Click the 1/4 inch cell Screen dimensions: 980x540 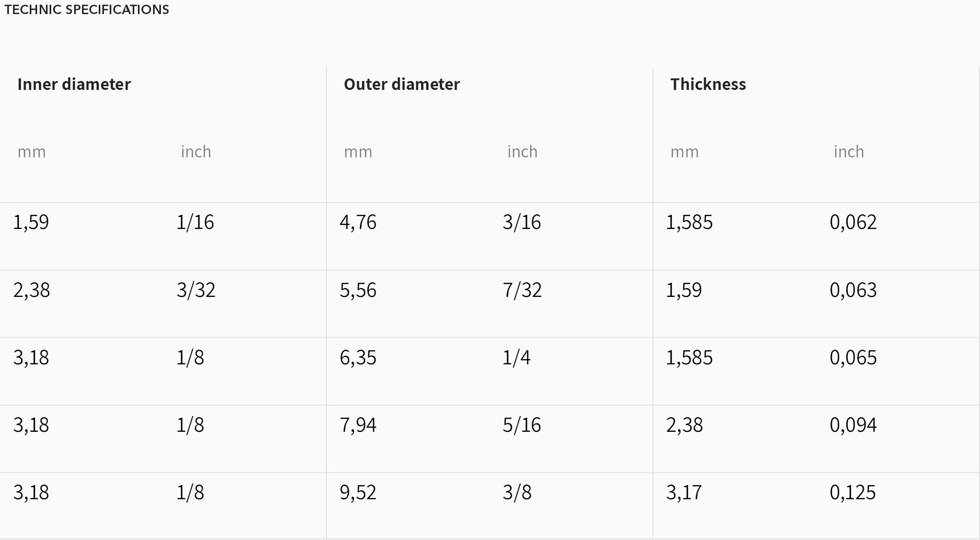click(x=517, y=358)
